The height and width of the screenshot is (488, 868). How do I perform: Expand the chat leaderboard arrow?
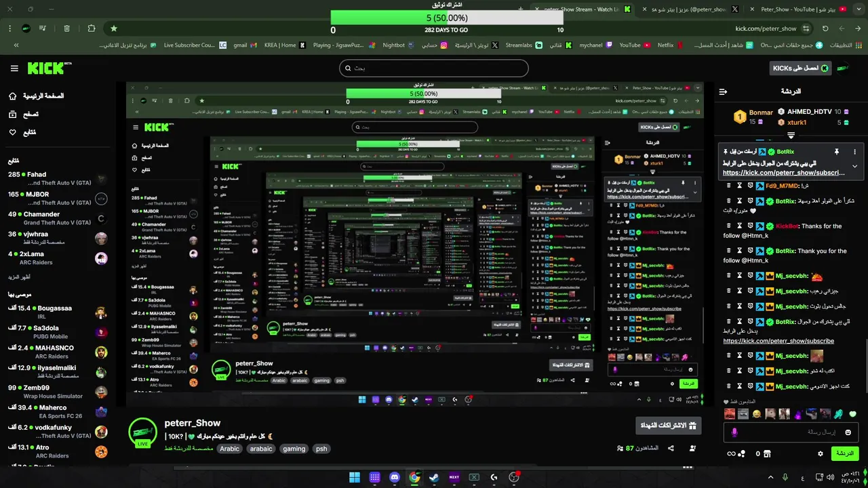tap(791, 136)
